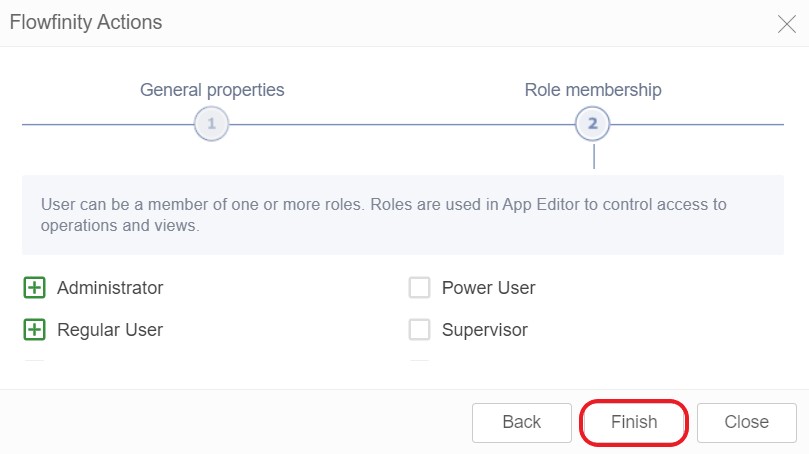Image resolution: width=809 pixels, height=454 pixels.
Task: Click the step 1 circle indicator
Action: tap(211, 124)
